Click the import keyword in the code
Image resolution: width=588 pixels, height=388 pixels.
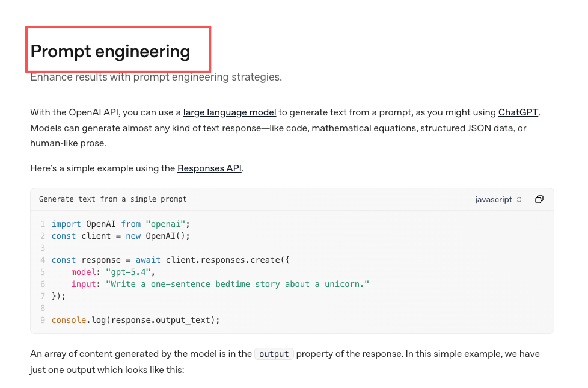[66, 224]
